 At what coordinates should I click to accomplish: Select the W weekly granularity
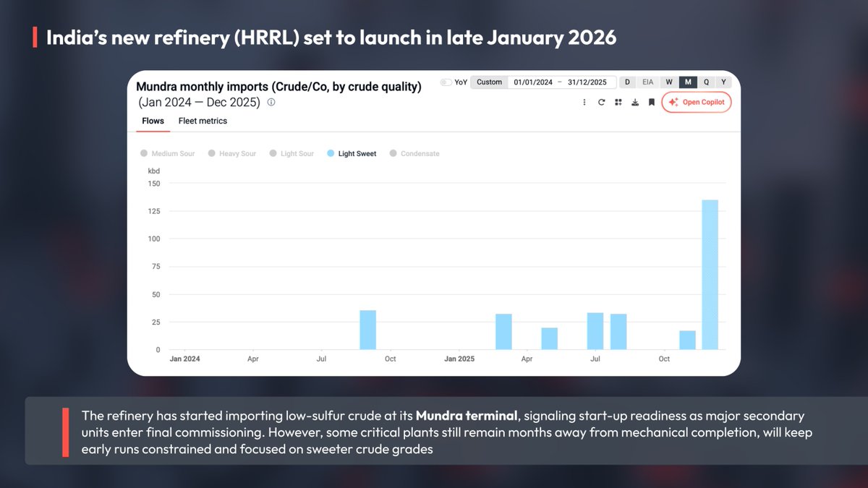(x=669, y=82)
